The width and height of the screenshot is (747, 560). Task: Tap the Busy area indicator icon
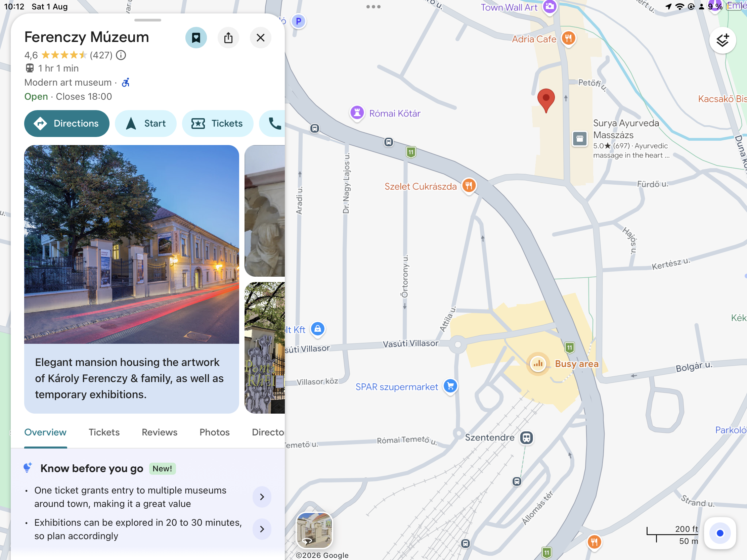tap(538, 364)
